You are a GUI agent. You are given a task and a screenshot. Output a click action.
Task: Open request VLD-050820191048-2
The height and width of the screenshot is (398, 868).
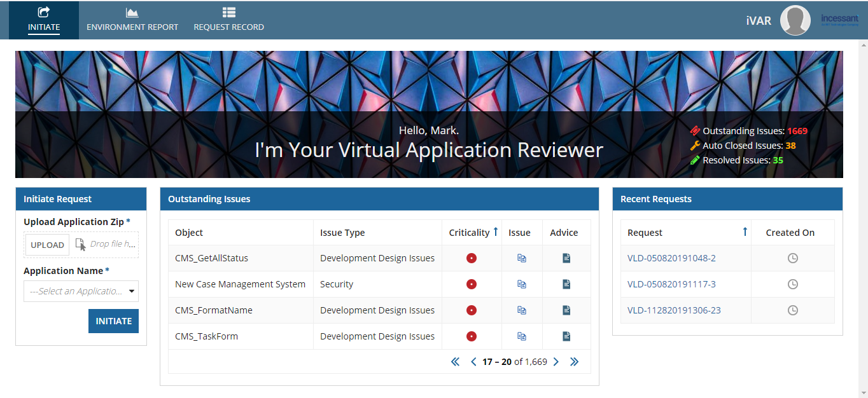click(671, 258)
